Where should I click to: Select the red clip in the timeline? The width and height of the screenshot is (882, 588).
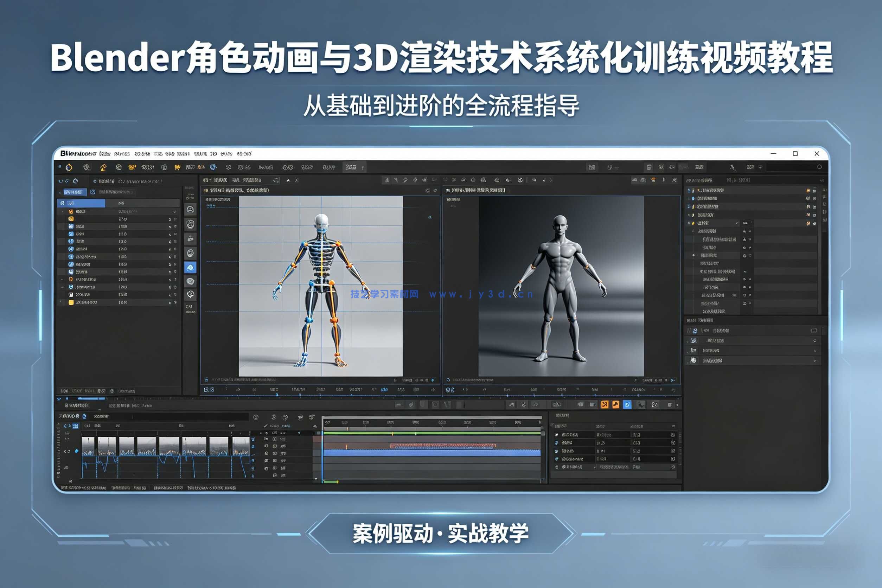pyautogui.click(x=443, y=446)
